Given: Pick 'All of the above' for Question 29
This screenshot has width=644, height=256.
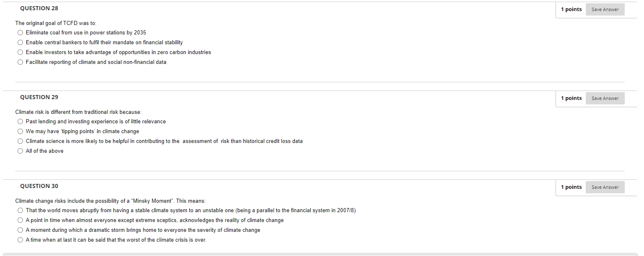Looking at the screenshot, I should [20, 151].
